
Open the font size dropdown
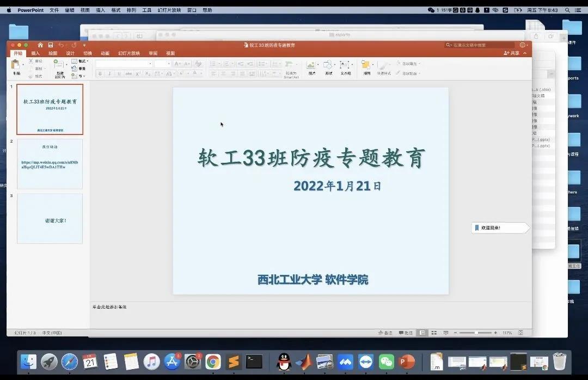click(x=169, y=64)
